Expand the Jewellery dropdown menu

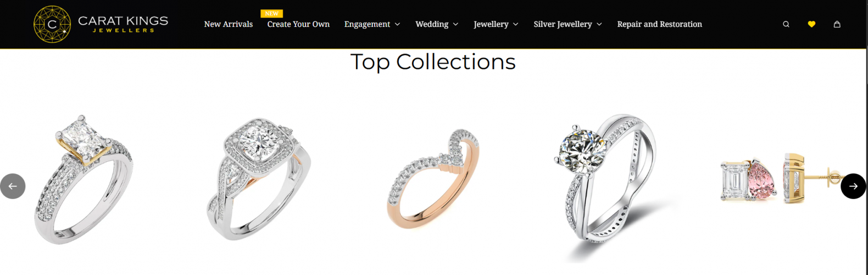pos(496,24)
